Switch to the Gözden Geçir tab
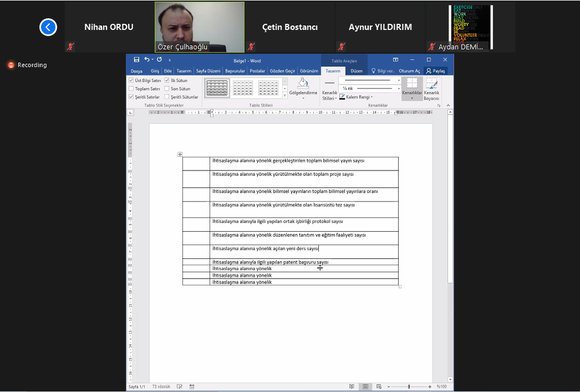The width and height of the screenshot is (580, 392). click(282, 71)
